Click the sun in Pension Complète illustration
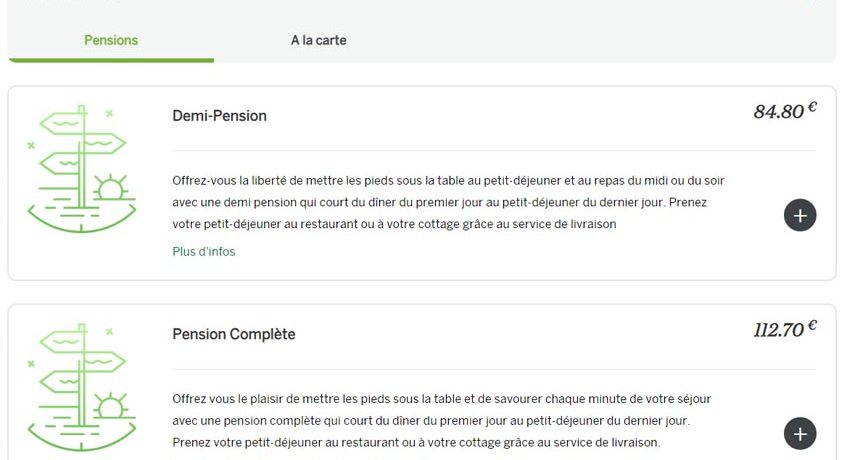The height and width of the screenshot is (460, 850). pyautogui.click(x=109, y=407)
